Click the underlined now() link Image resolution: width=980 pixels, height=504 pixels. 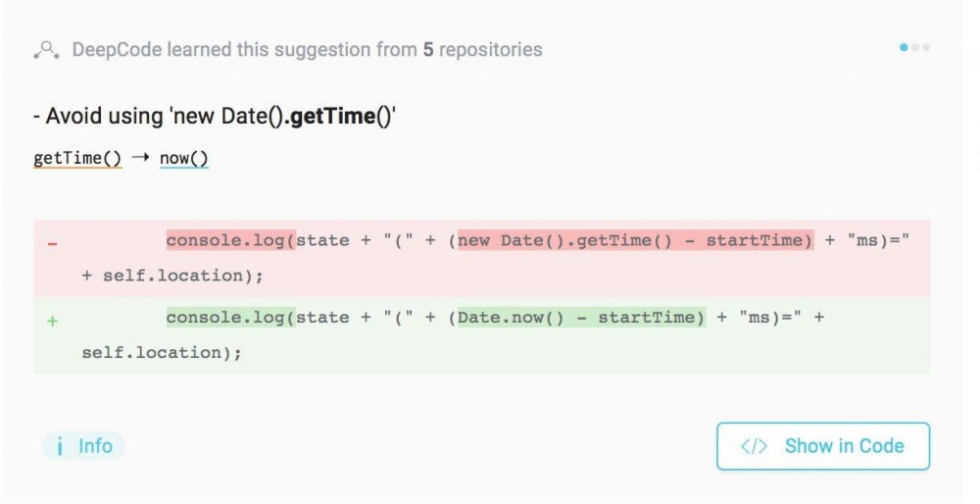tap(184, 158)
